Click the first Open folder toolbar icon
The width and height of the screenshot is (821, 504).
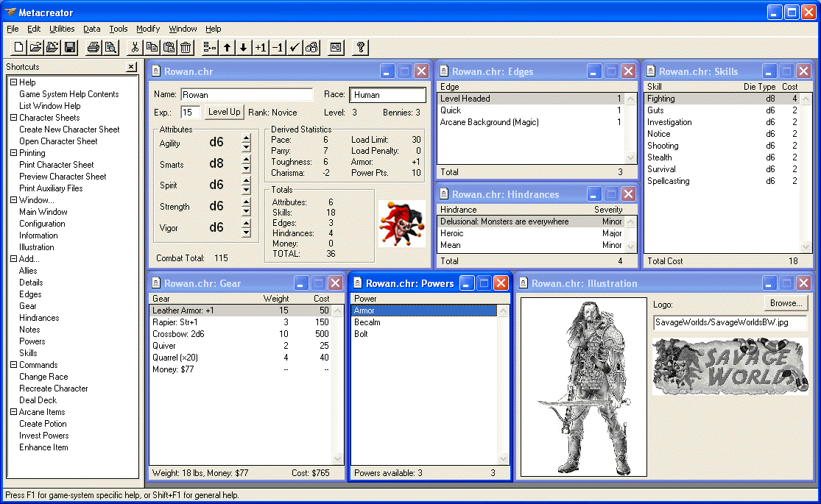point(35,48)
